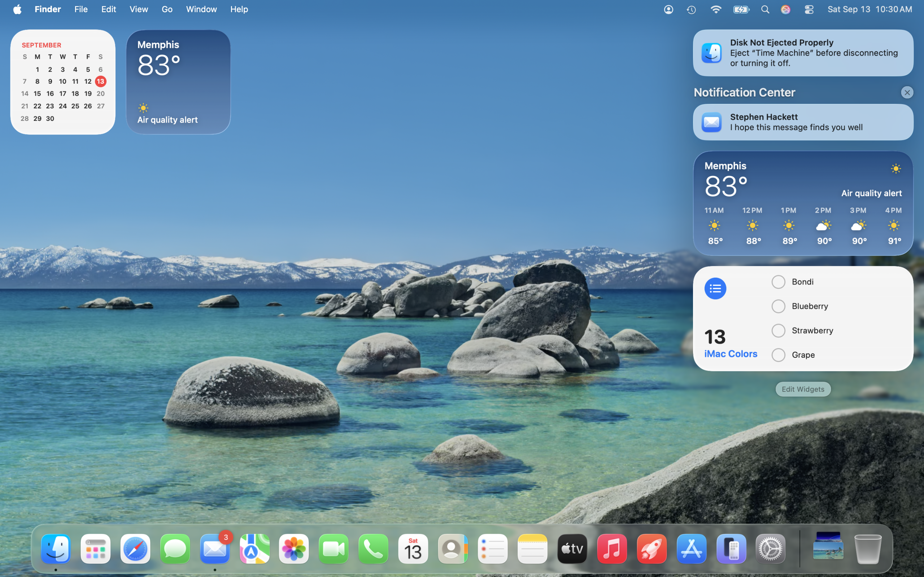
Task: Open the Mail app with badge
Action: (x=215, y=549)
